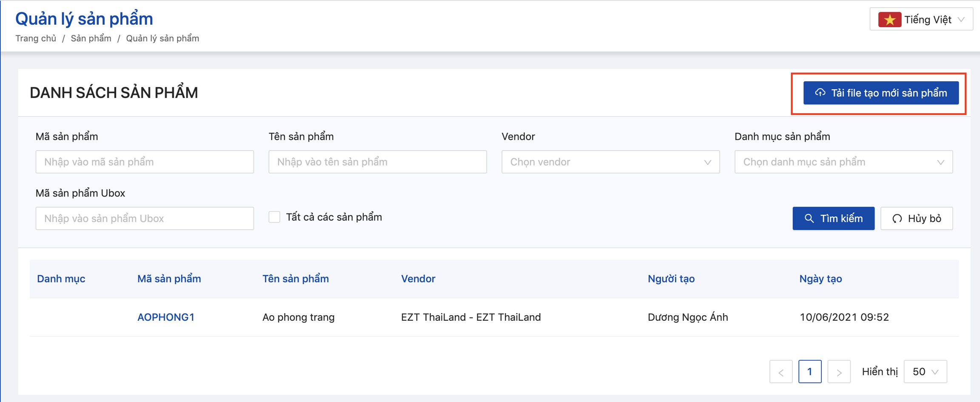Focus the 'Nhập vào mã sản phẩm' field

tap(145, 162)
